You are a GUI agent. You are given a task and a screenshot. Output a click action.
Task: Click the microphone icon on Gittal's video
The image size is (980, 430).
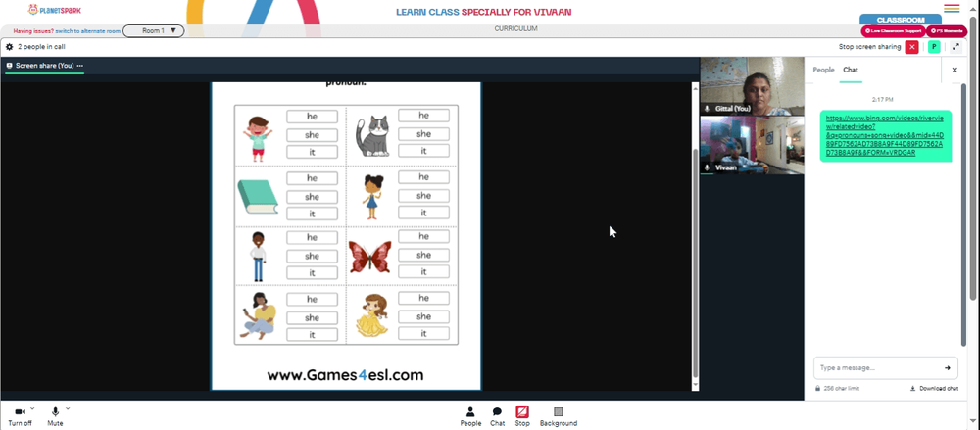point(707,108)
